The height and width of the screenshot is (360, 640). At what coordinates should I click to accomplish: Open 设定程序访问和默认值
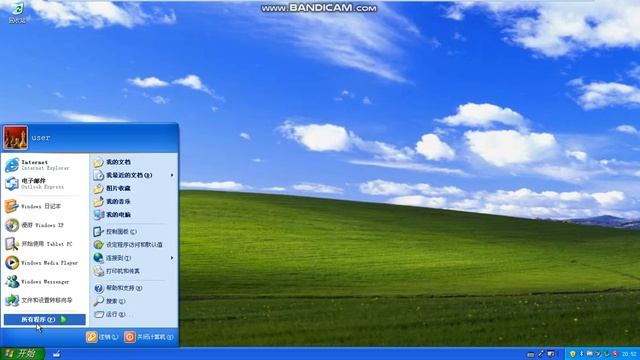134,244
